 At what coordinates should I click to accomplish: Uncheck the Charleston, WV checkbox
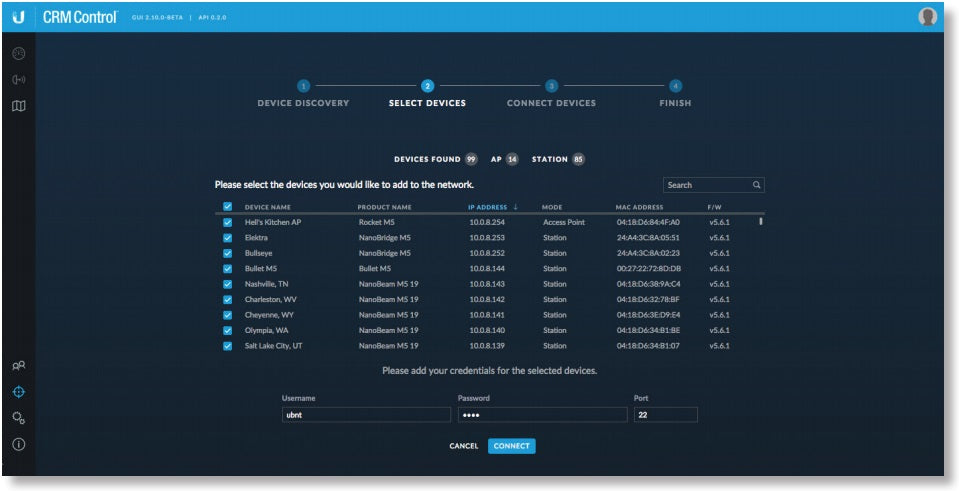(228, 300)
